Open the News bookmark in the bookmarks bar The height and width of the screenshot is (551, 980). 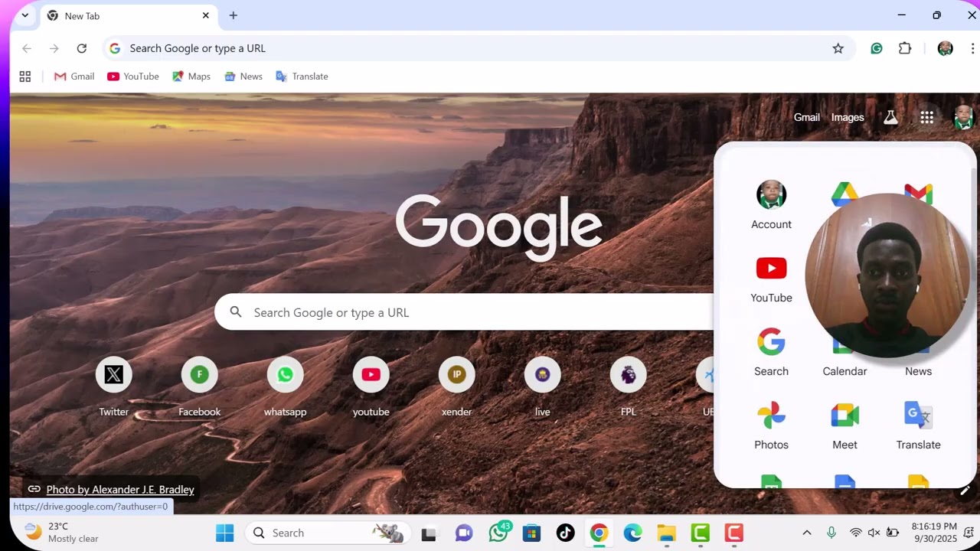(243, 77)
